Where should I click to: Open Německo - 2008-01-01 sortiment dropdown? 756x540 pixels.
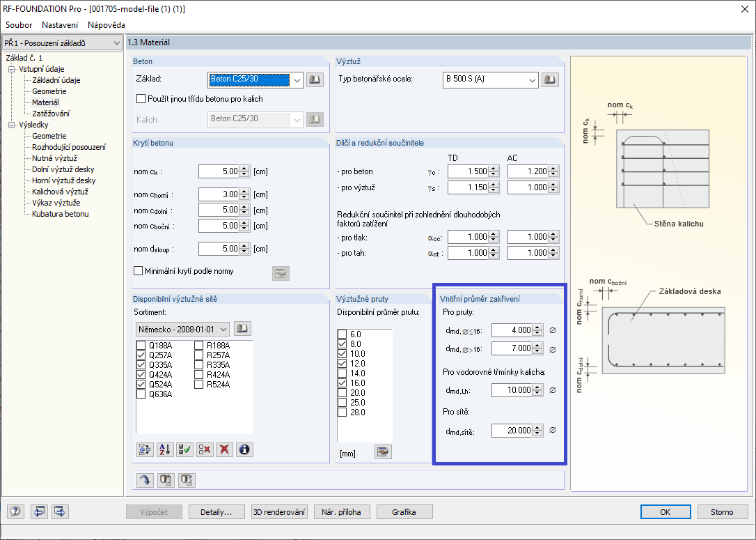[x=223, y=330]
